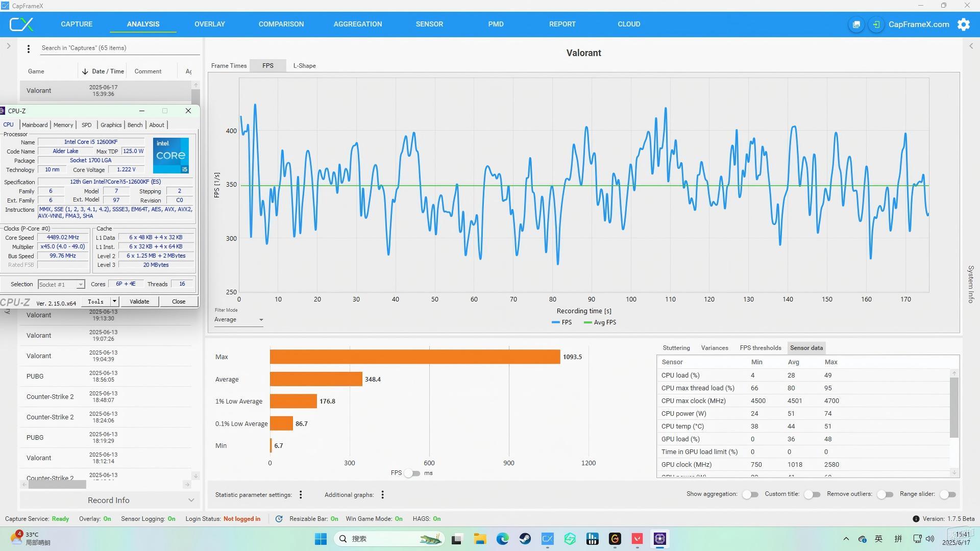
Task: Click the screenshot/window icon beside login
Action: click(856, 24)
